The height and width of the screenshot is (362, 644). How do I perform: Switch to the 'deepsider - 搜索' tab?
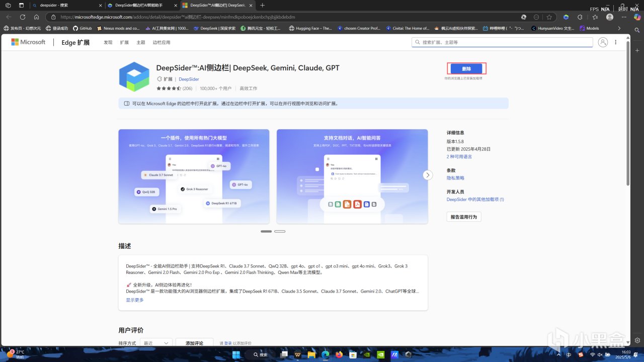click(x=66, y=5)
